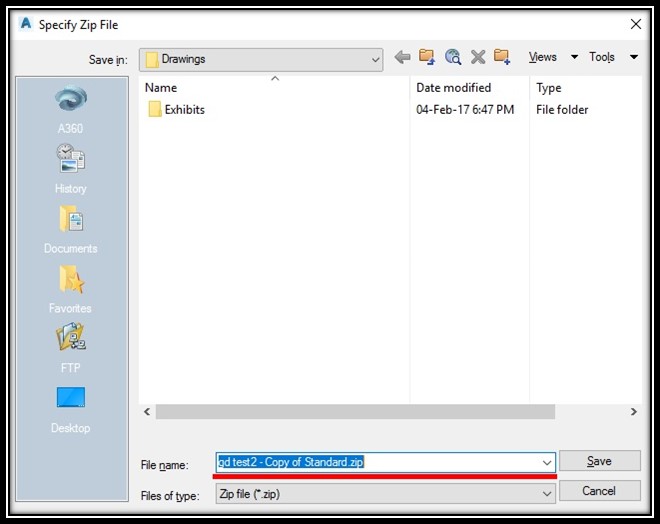The width and height of the screenshot is (660, 524).
Task: Open the A360 cloud location
Action: tap(71, 109)
